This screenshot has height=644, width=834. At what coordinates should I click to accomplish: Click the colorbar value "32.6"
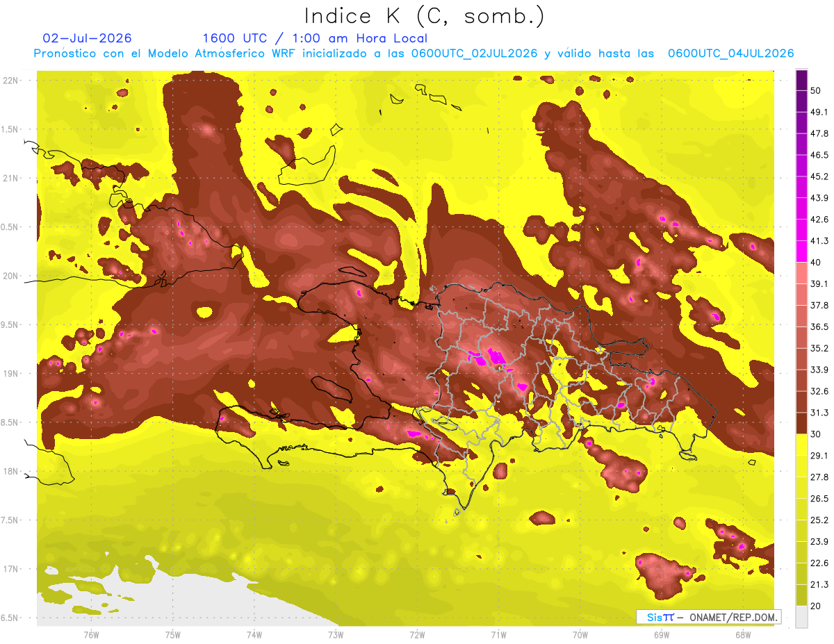pos(819,391)
